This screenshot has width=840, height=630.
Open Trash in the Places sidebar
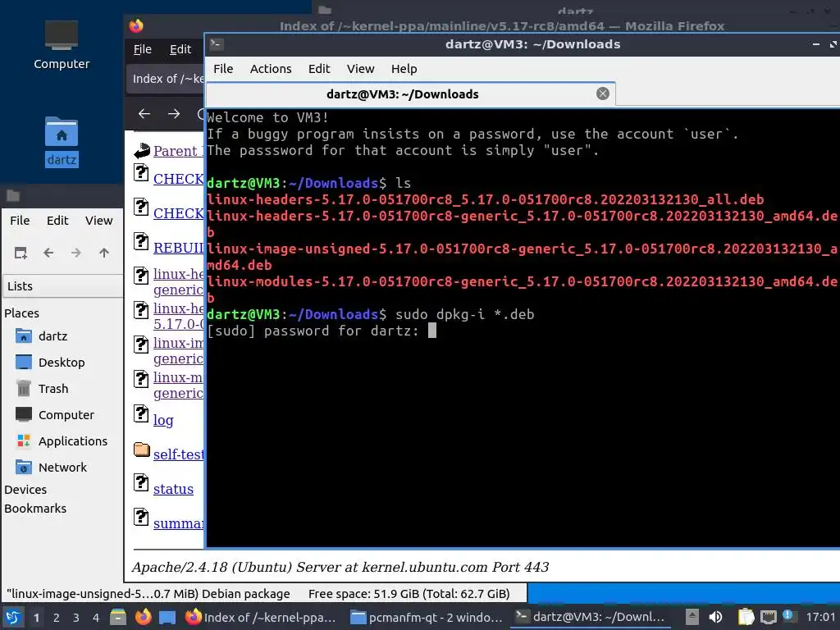(52, 389)
